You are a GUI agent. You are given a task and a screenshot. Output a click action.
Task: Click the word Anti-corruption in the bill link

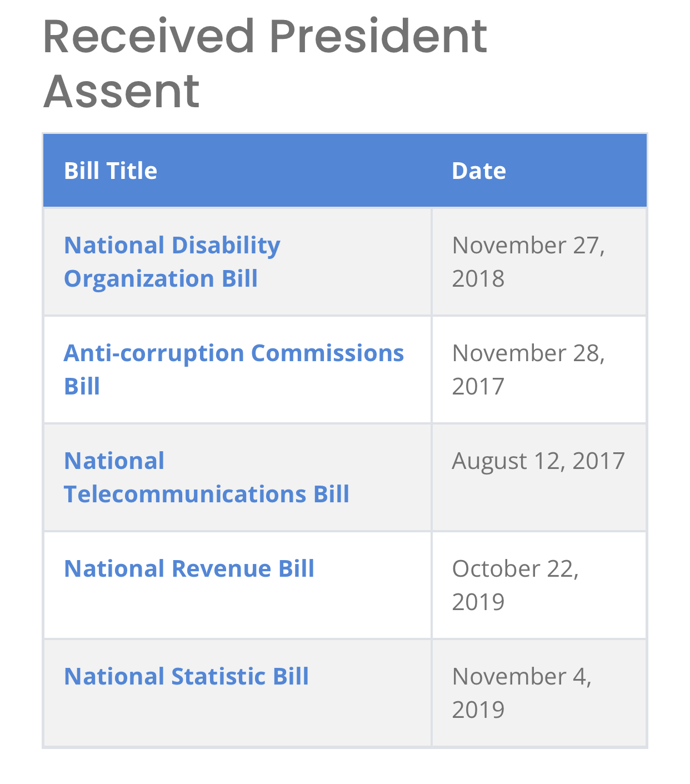point(153,353)
